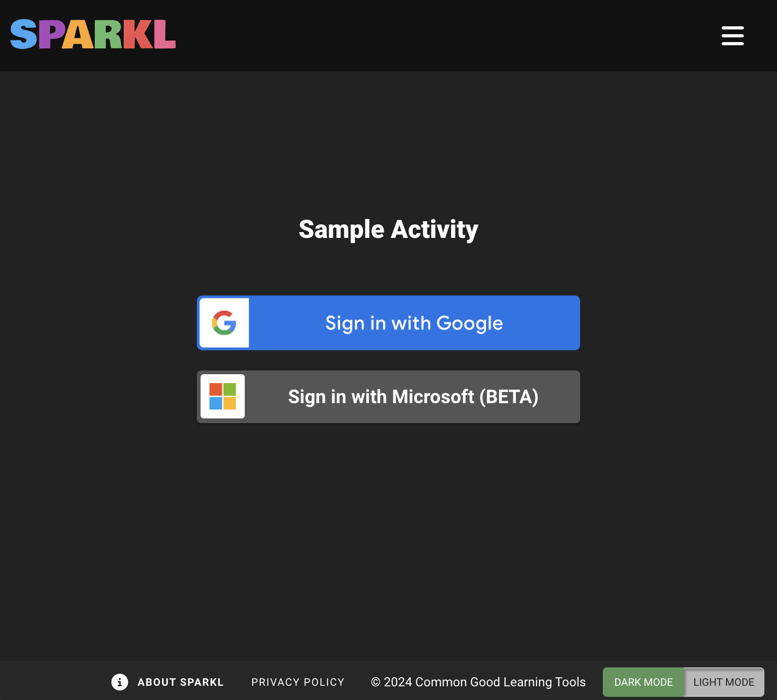Open the hamburger menu icon

[732, 36]
